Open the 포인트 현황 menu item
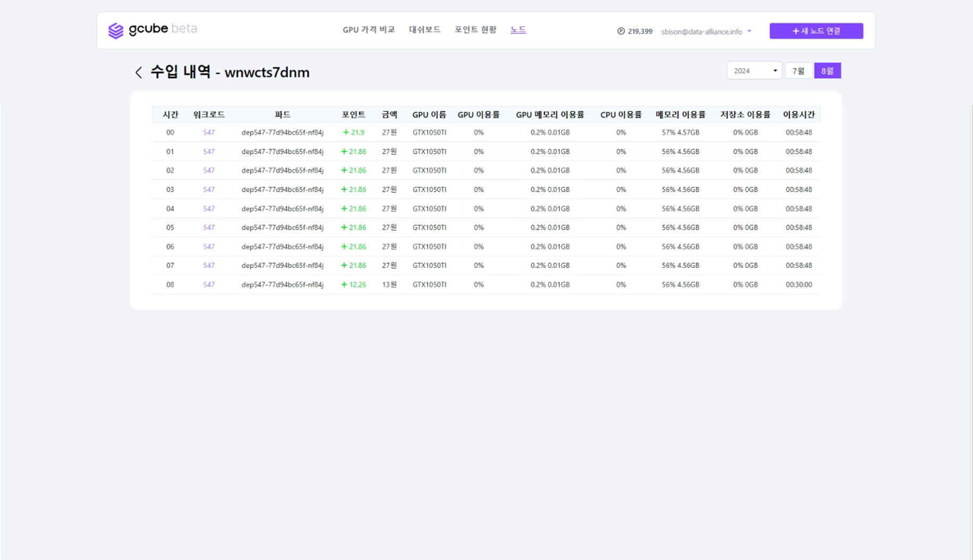The width and height of the screenshot is (973, 560). click(475, 30)
